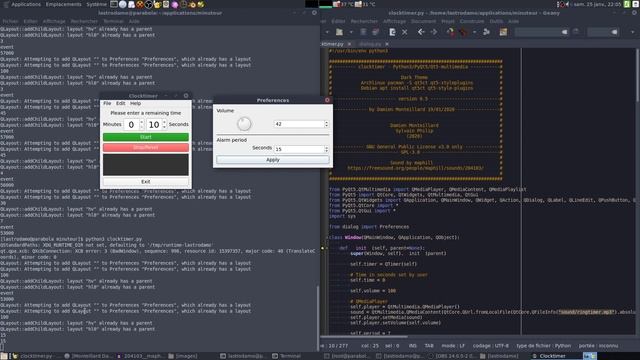Show desktop icon in bottom panel
The image size is (640, 360).
[x=4, y=356]
